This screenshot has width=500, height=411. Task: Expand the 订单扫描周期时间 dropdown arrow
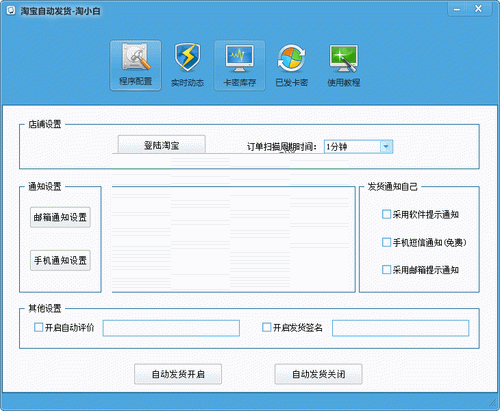tap(386, 146)
